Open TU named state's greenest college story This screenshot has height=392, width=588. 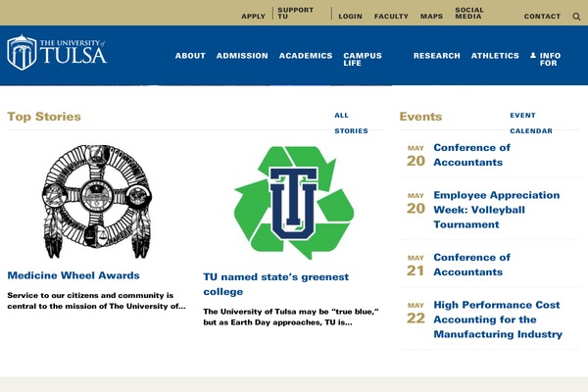click(276, 284)
